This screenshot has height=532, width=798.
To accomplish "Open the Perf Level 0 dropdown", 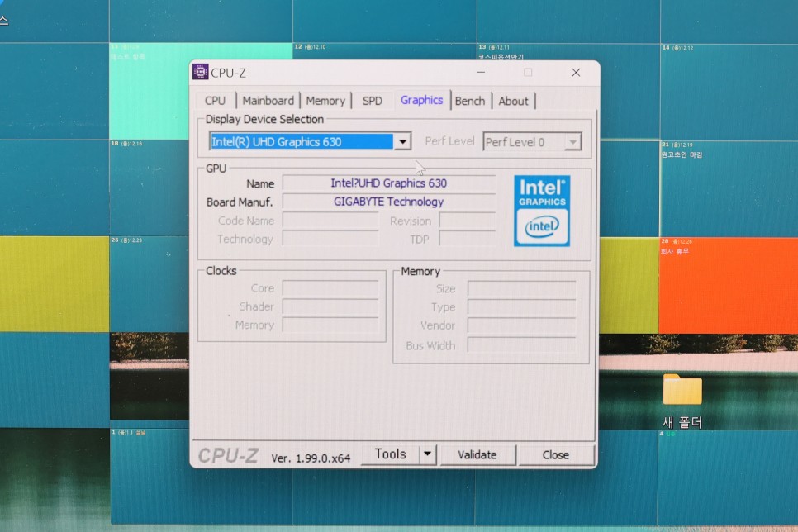I will (x=532, y=142).
